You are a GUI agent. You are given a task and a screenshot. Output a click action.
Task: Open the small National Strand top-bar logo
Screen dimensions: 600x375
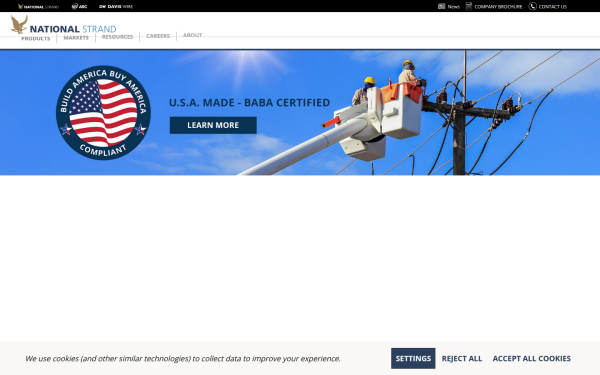tap(38, 7)
